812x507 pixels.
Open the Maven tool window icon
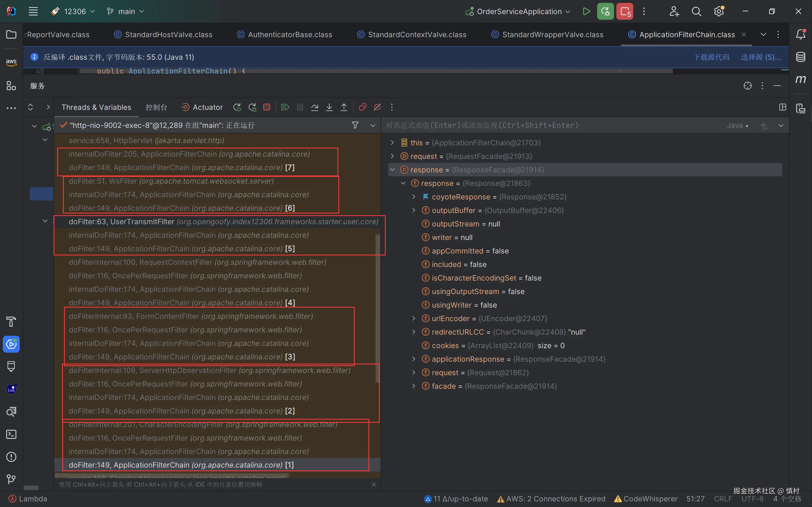coord(801,79)
